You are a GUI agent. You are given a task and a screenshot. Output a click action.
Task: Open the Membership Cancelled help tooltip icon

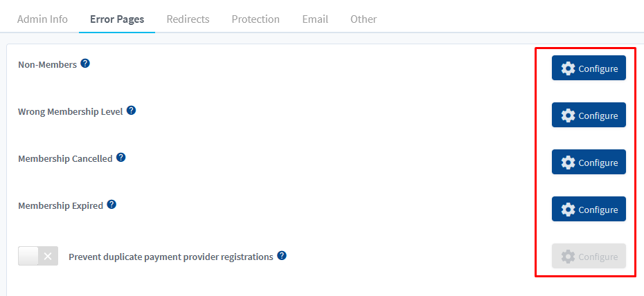[x=120, y=158]
